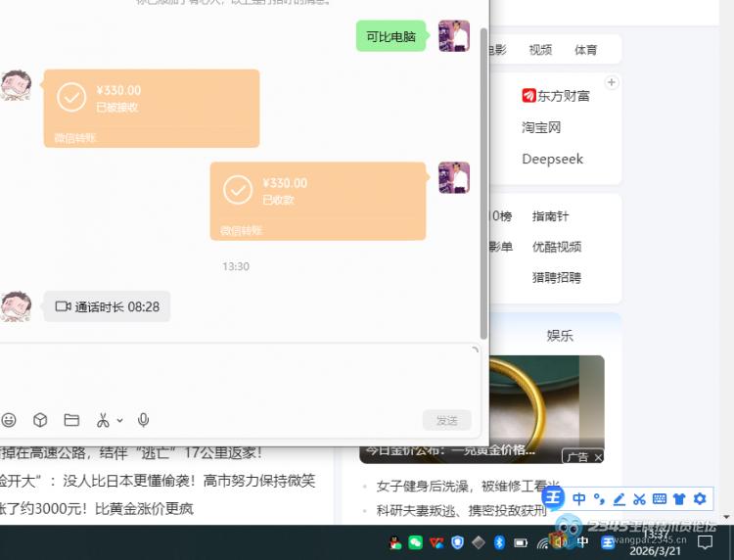Toggle Bluetooth icon in system tray
The width and height of the screenshot is (734, 560).
[498, 542]
